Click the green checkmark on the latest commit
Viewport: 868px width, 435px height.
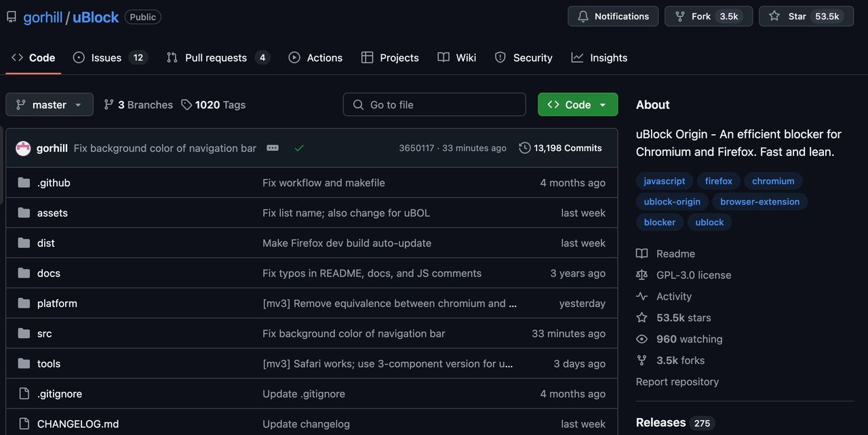click(298, 147)
